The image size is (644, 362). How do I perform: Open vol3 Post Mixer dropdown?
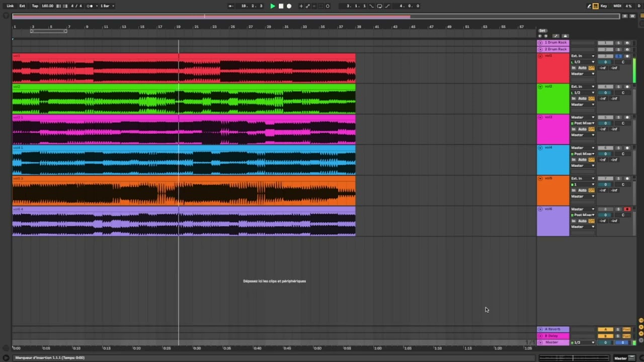(x=583, y=123)
